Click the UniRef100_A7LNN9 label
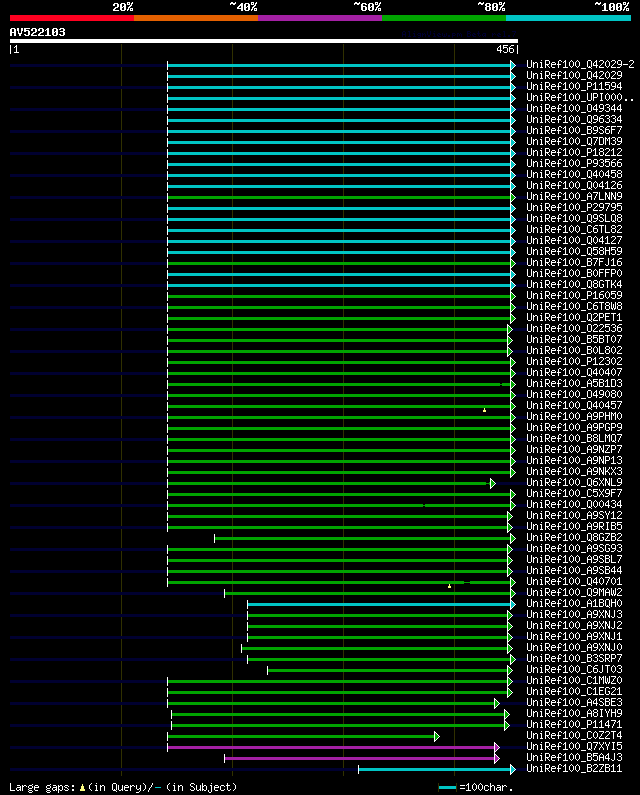This screenshot has width=640, height=795. pos(574,197)
